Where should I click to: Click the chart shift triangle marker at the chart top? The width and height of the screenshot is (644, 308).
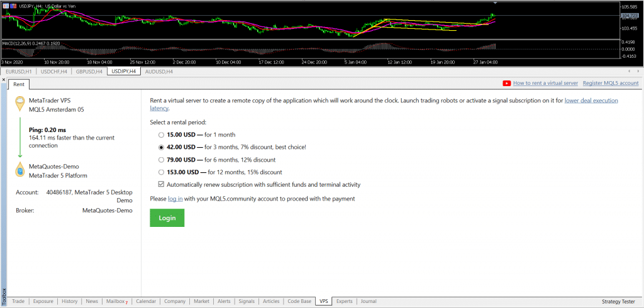tap(496, 3)
